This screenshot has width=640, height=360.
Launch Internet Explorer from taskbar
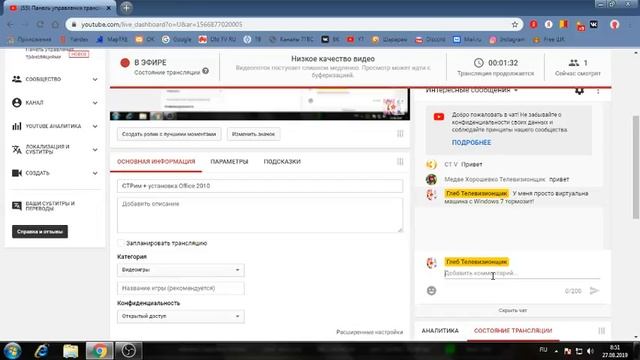[42, 351]
